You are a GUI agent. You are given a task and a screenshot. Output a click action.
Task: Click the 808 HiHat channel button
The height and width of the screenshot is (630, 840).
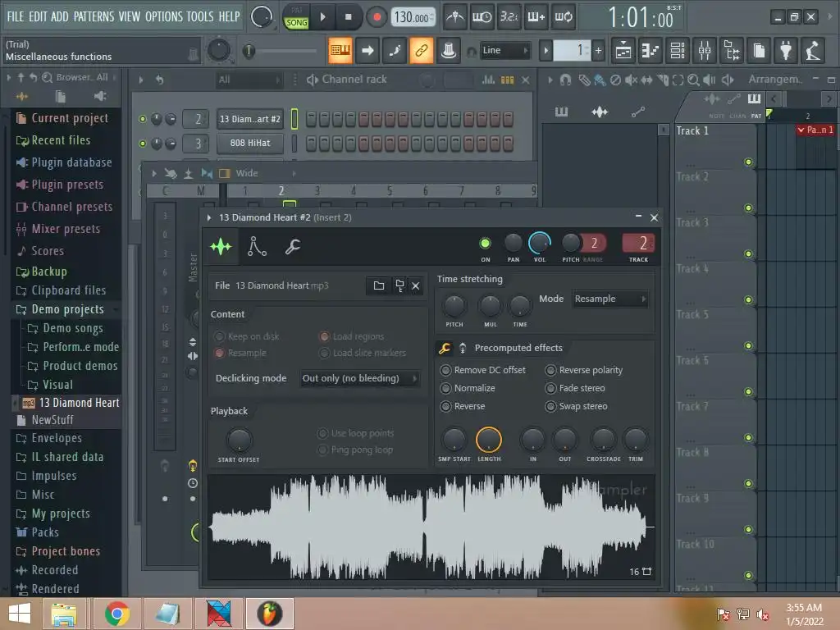(x=250, y=143)
